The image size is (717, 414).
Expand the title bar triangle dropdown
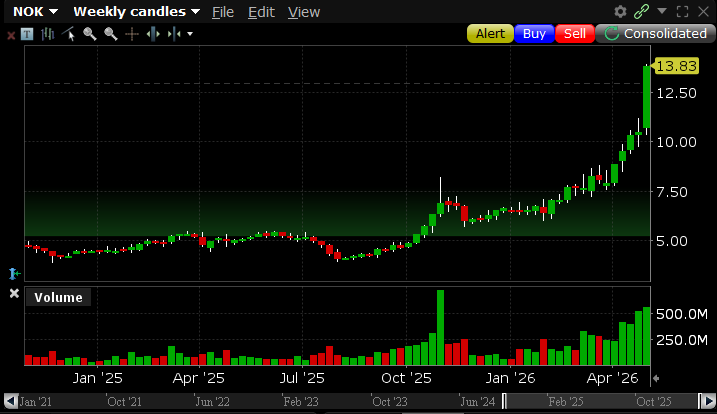pos(662,11)
